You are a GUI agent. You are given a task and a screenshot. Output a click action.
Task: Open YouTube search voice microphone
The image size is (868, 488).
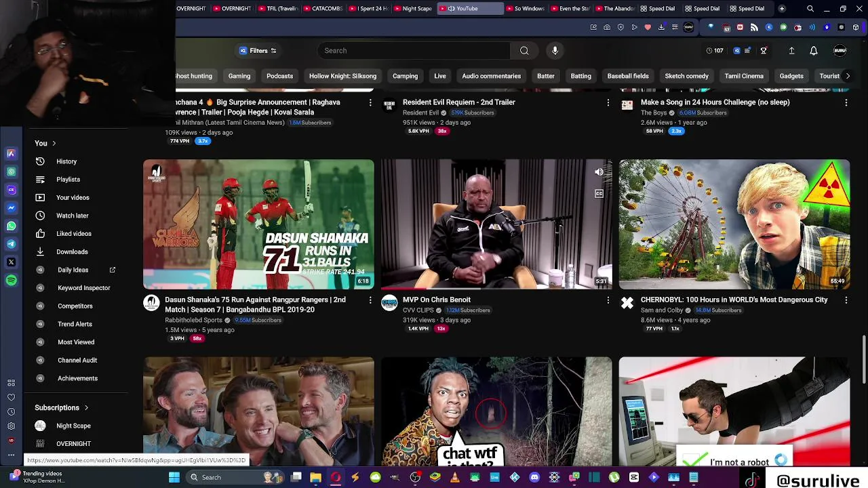[555, 50]
